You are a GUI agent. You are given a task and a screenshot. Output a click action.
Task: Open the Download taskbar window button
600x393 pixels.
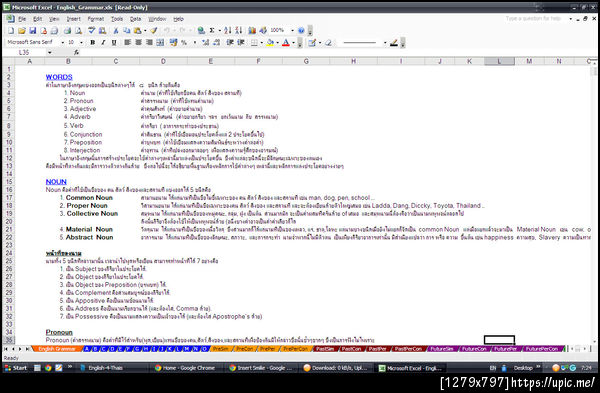tap(335, 368)
